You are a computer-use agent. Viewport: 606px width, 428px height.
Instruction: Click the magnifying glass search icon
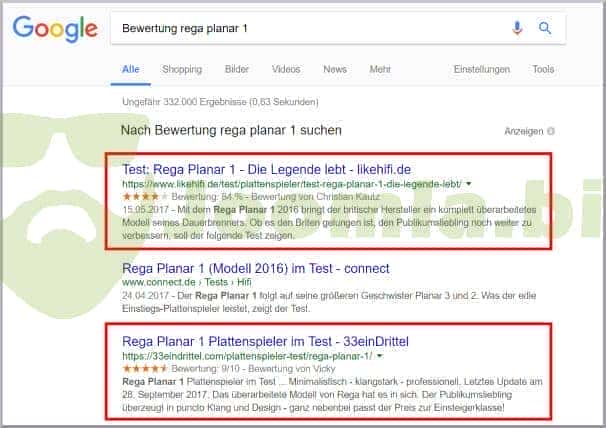[x=545, y=28]
